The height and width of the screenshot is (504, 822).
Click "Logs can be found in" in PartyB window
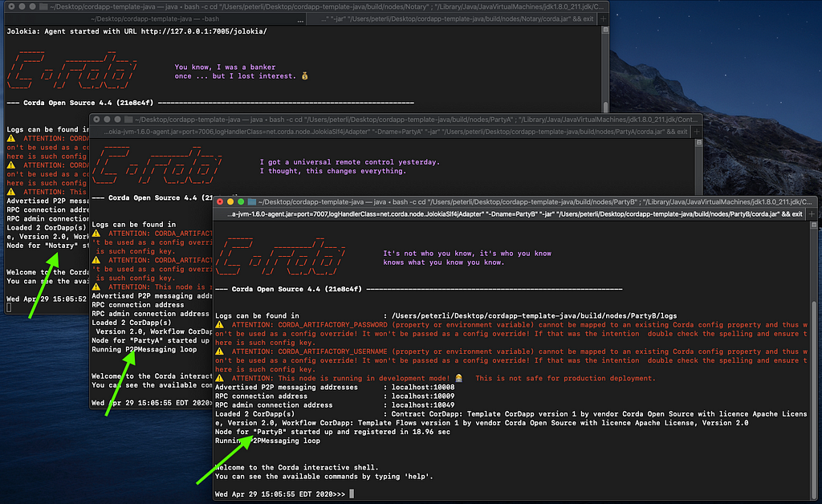click(x=257, y=316)
